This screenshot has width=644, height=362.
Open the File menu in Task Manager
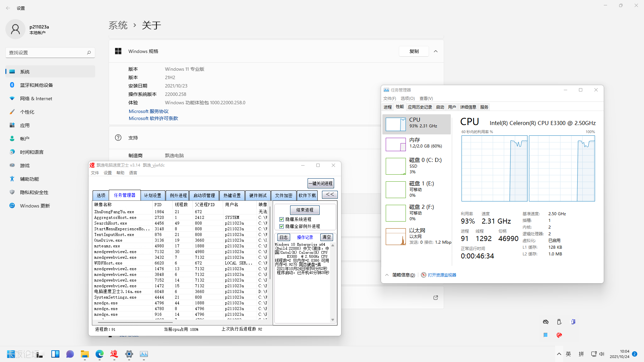point(389,99)
